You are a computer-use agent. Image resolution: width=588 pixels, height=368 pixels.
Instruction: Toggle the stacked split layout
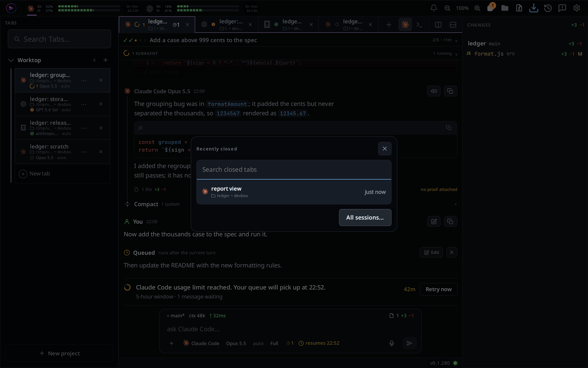(x=453, y=25)
